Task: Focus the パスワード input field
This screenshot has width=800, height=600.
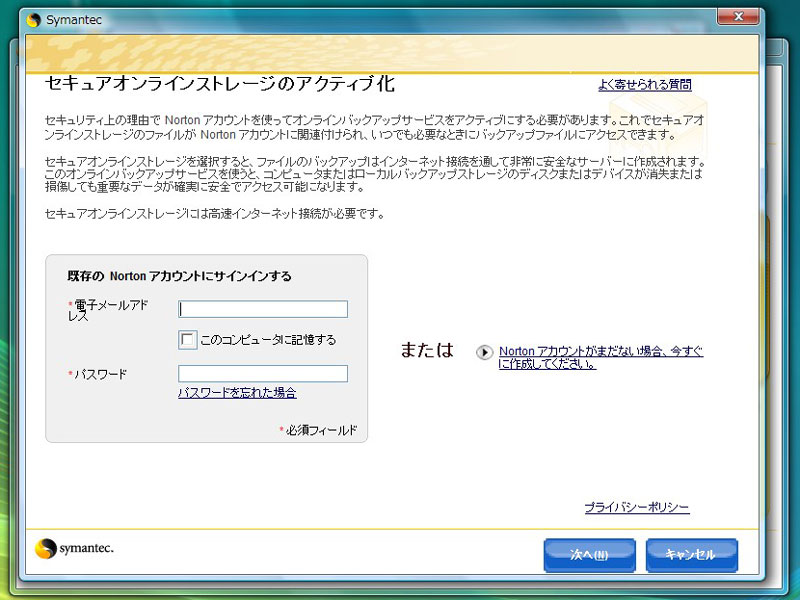Action: coord(263,374)
